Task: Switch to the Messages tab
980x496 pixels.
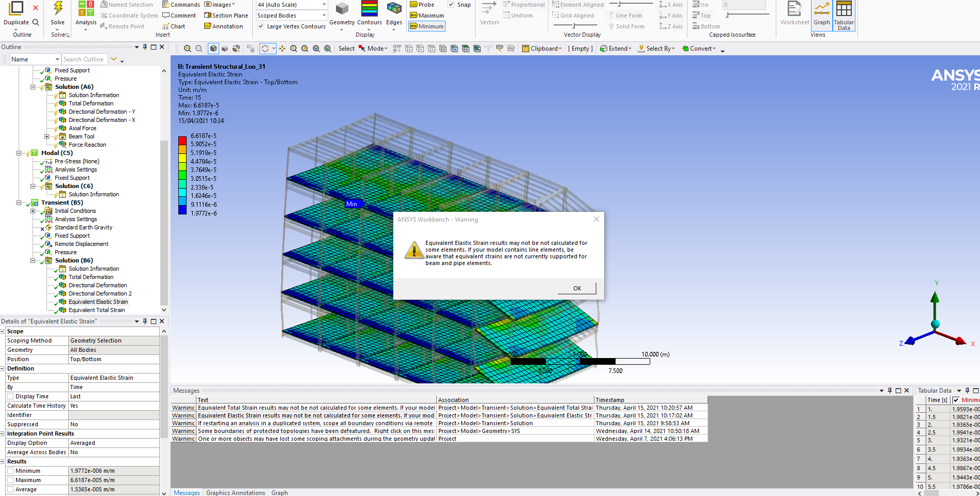Action: pyautogui.click(x=187, y=492)
